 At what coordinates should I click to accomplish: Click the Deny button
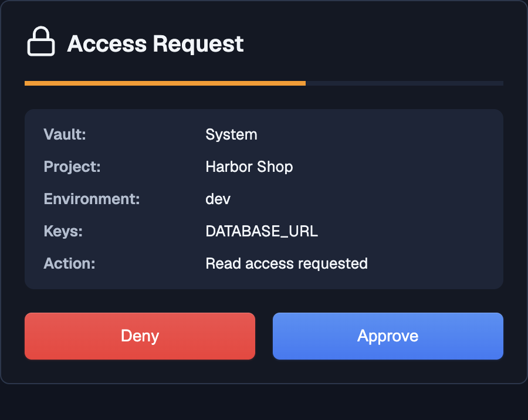140,336
